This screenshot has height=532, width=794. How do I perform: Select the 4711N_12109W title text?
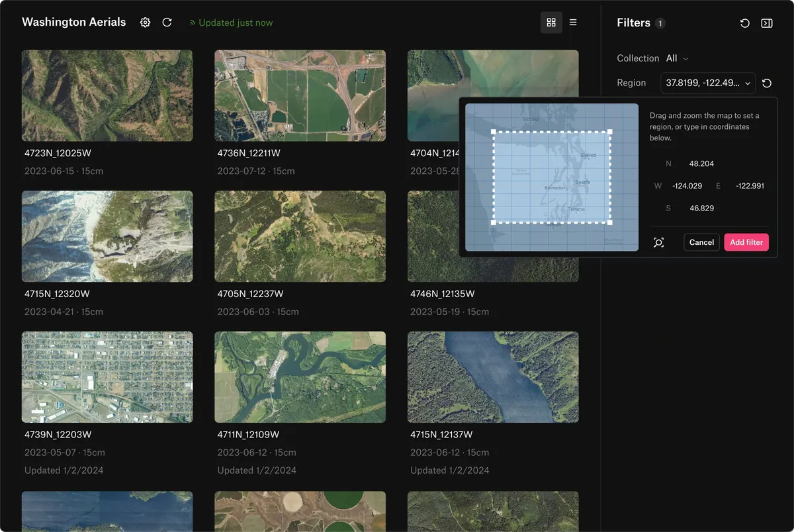click(x=248, y=435)
